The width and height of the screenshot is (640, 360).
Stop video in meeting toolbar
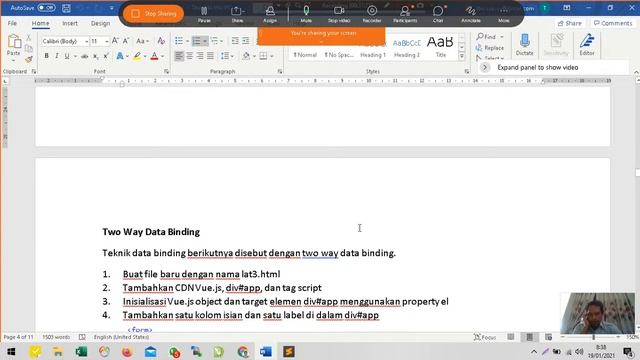[x=339, y=14]
